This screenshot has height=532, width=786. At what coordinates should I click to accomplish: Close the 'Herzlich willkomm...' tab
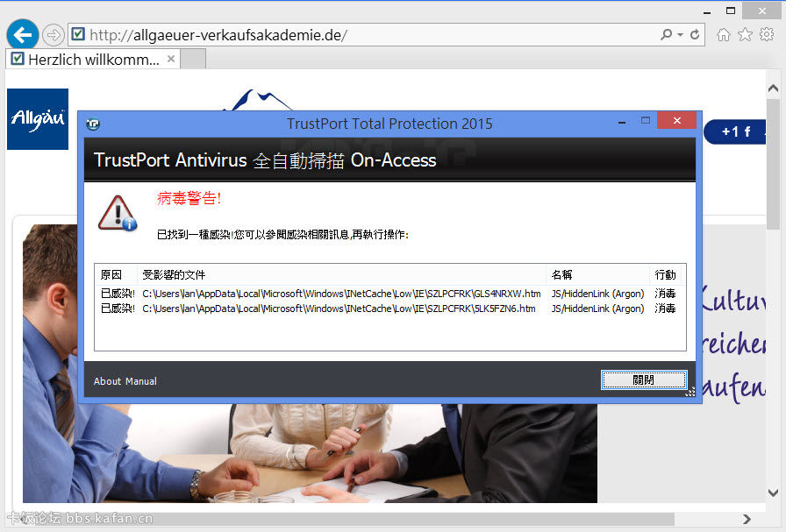(x=171, y=60)
